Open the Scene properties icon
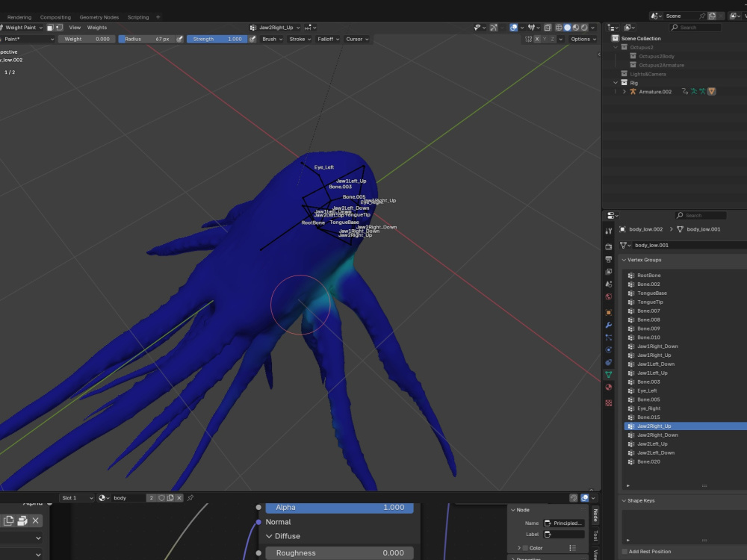The image size is (747, 560). pos(608,284)
